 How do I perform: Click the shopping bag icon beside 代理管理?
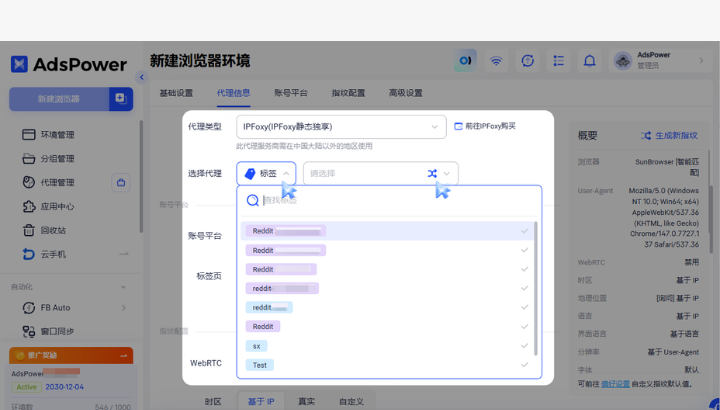(x=121, y=182)
